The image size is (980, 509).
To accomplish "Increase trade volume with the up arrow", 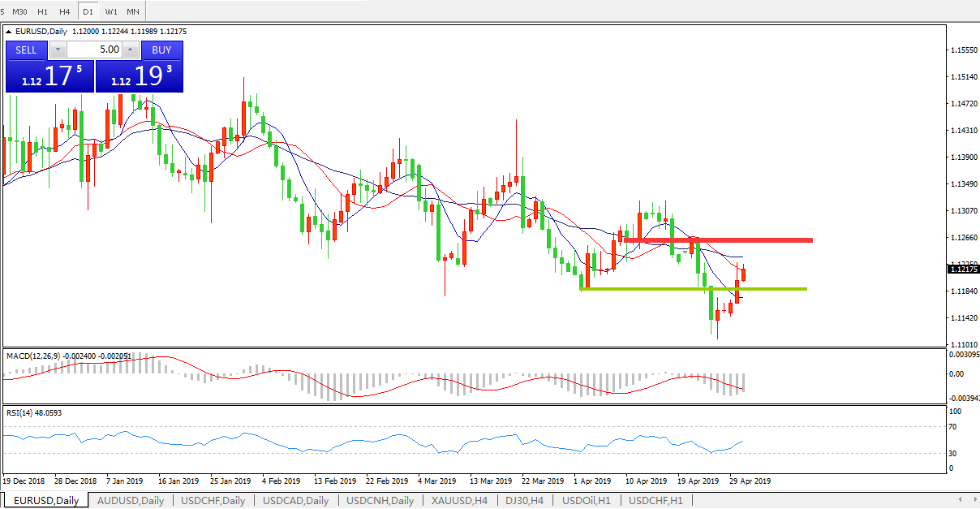I will [x=131, y=50].
